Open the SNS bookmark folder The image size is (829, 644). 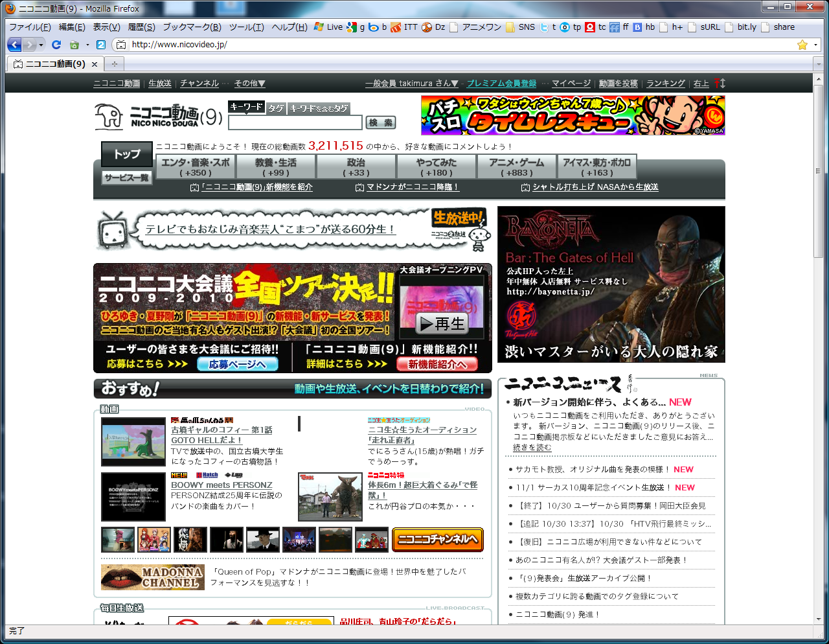pos(520,27)
